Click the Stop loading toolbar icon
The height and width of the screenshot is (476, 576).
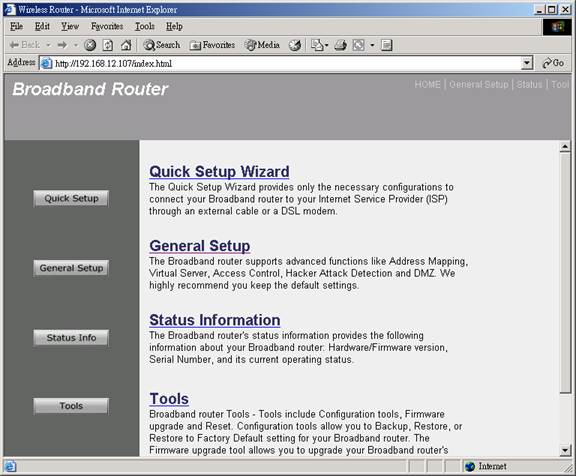[90, 45]
